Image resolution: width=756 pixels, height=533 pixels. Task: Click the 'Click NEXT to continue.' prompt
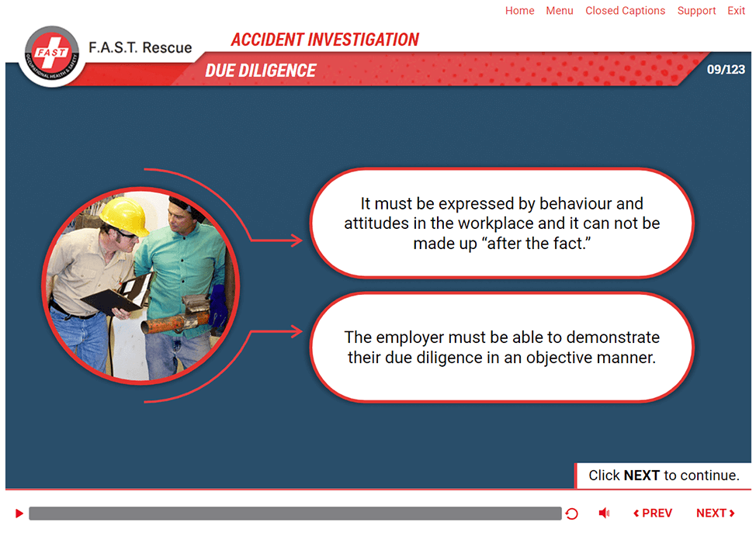664,476
